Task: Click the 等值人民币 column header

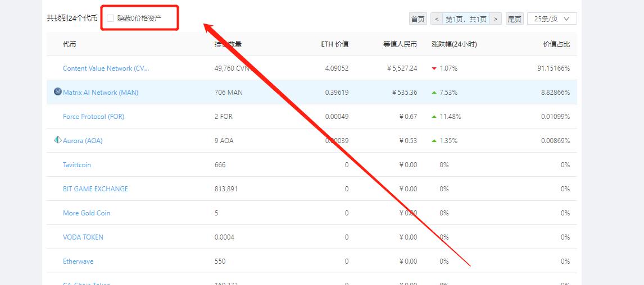Action: tap(400, 44)
